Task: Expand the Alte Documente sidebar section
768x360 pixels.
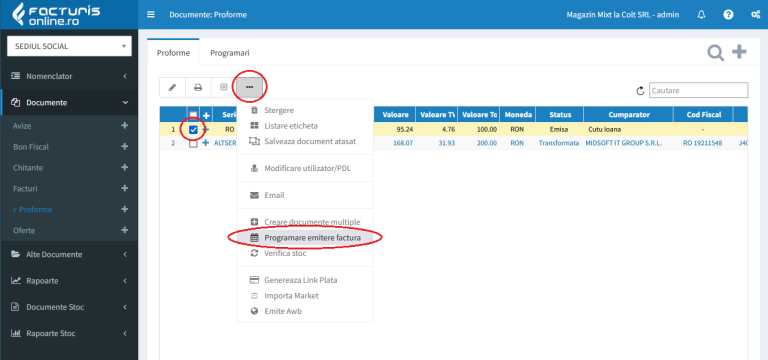Action: (x=69, y=255)
